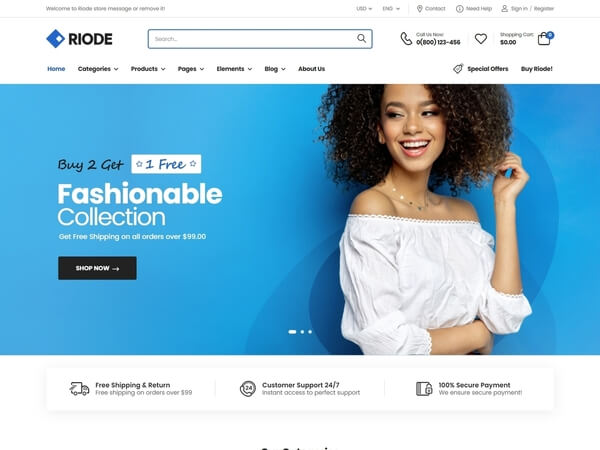600x450 pixels.
Task: Click the Need Help info icon
Action: coord(460,8)
